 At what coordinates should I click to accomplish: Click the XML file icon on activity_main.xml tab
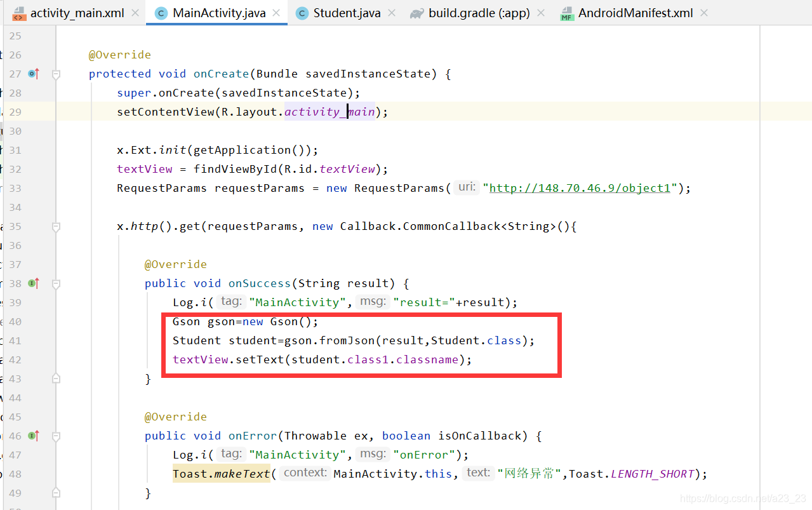[x=19, y=13]
